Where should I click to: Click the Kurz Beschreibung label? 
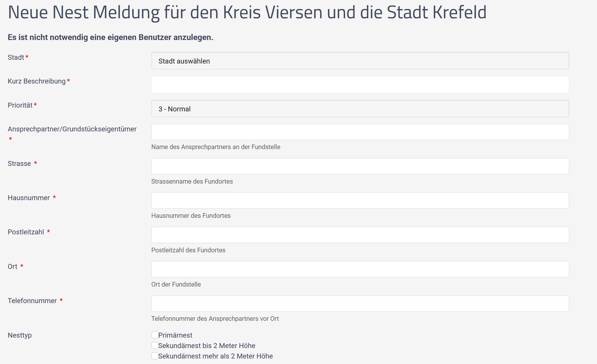point(37,81)
